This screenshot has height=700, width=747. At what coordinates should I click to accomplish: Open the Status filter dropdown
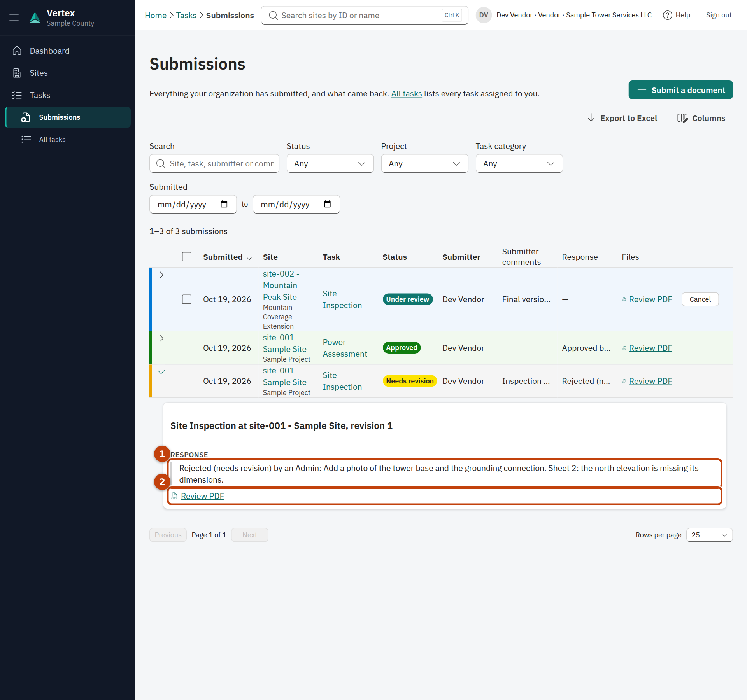[330, 164]
